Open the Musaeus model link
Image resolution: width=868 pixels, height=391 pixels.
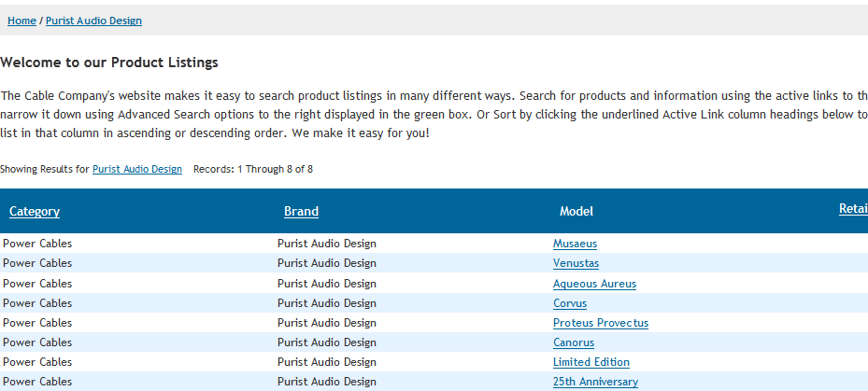pyautogui.click(x=575, y=244)
